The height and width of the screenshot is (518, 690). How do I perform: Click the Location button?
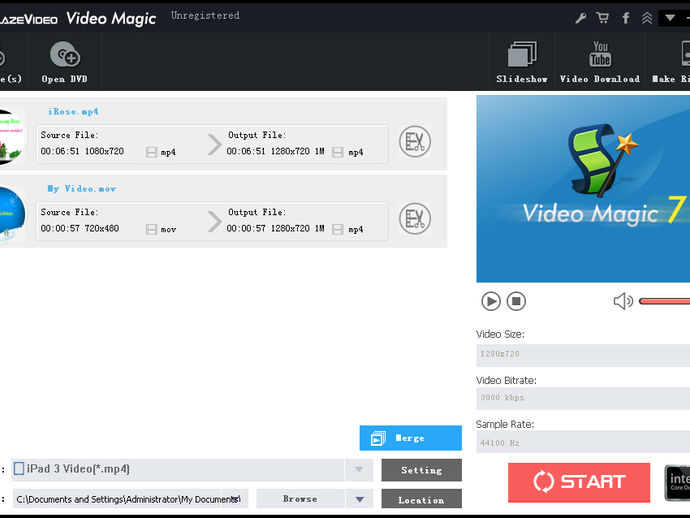coord(422,500)
